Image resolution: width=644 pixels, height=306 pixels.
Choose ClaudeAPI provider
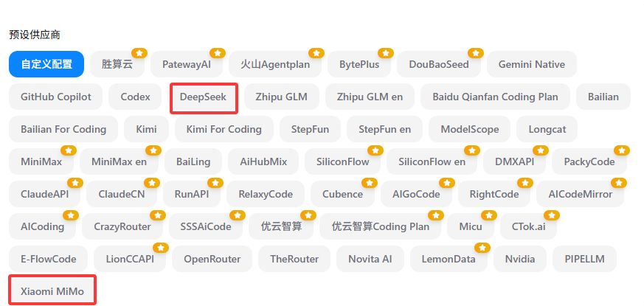(x=44, y=194)
